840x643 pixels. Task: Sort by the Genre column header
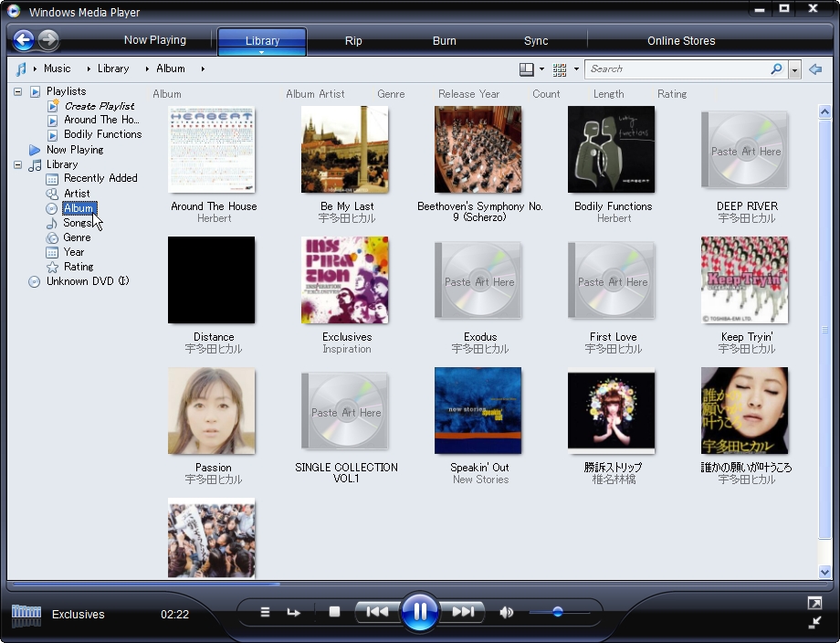(391, 94)
